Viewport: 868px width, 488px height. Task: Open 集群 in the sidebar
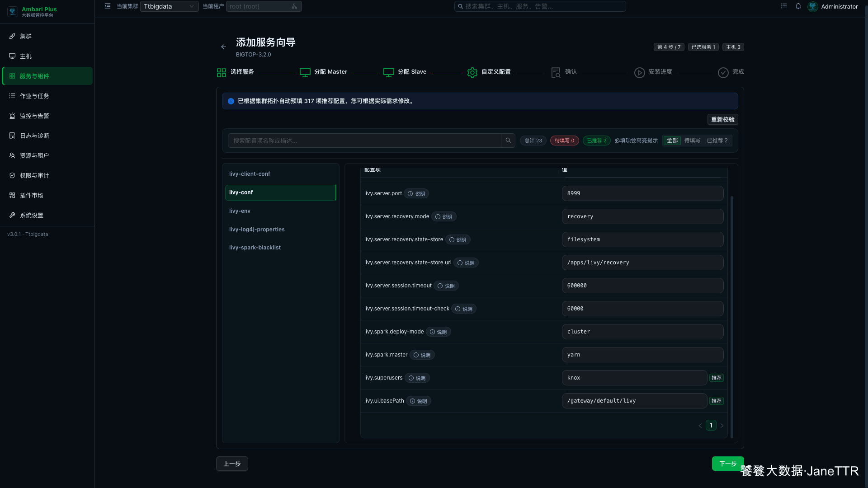(47, 36)
